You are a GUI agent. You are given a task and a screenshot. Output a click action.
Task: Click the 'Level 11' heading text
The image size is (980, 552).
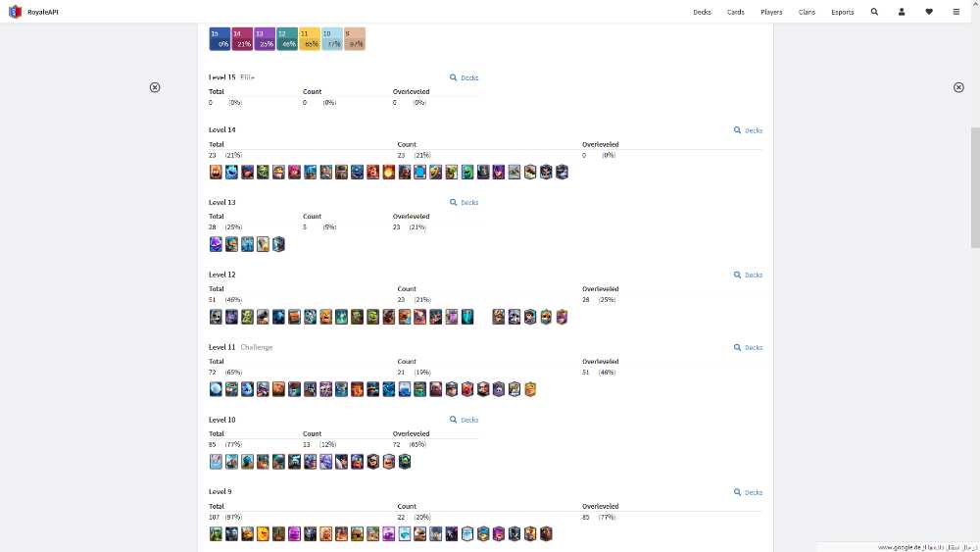[x=221, y=347]
